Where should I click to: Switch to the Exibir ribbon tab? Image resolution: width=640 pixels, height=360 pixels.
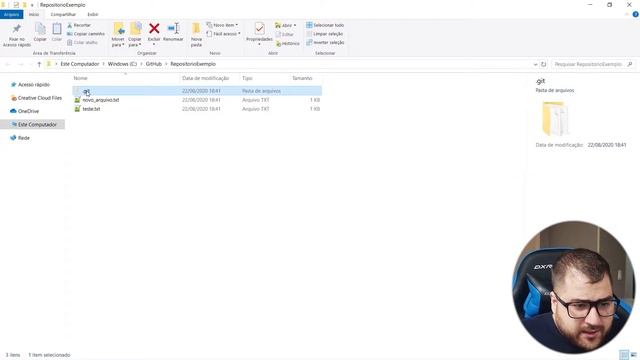coord(93,14)
